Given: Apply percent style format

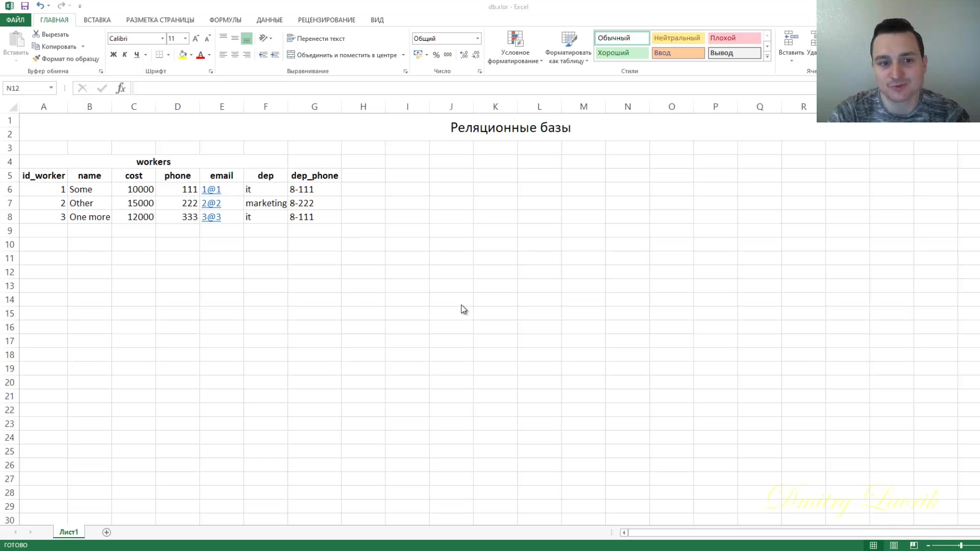Looking at the screenshot, I should pyautogui.click(x=436, y=55).
